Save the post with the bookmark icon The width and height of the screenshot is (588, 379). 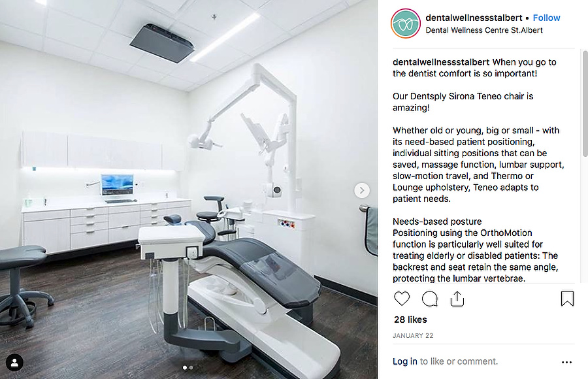pyautogui.click(x=567, y=299)
